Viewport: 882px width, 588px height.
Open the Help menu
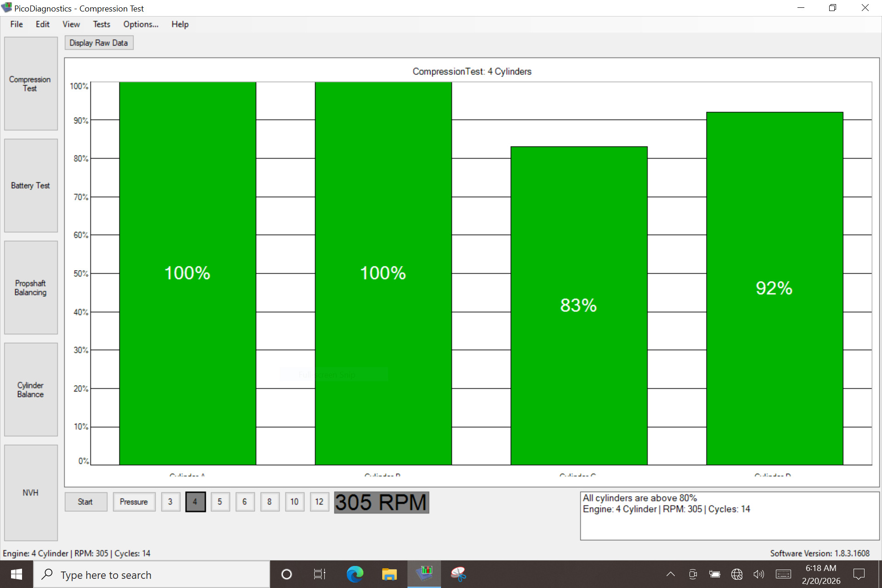180,24
